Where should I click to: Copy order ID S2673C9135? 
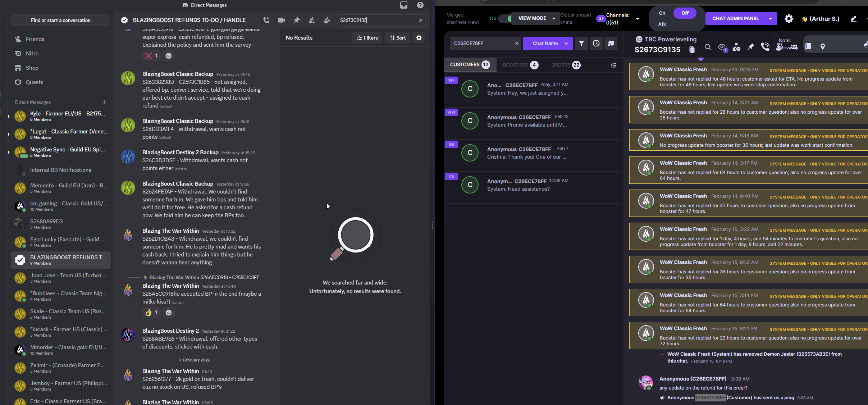pos(692,50)
